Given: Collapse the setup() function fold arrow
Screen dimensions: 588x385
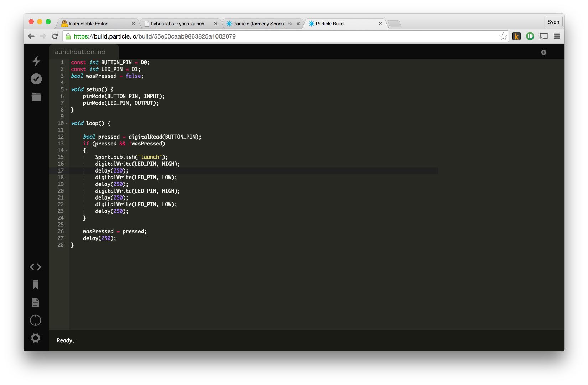Looking at the screenshot, I should pyautogui.click(x=66, y=89).
